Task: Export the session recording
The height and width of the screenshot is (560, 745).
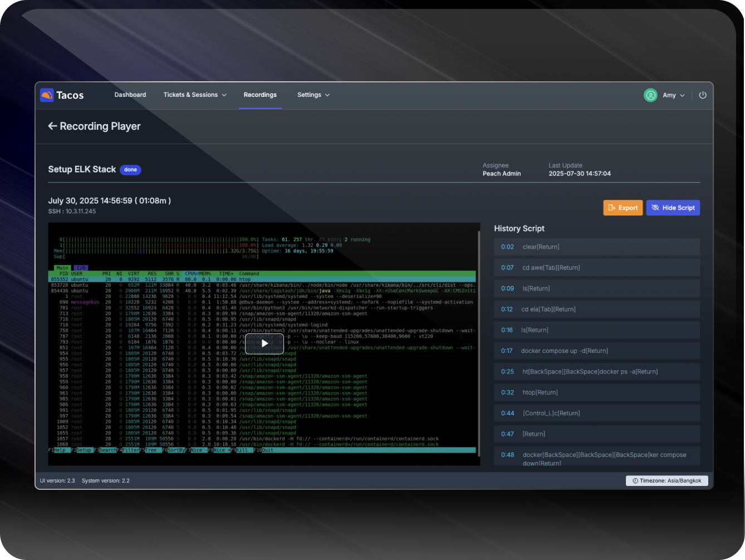Action: pos(623,208)
